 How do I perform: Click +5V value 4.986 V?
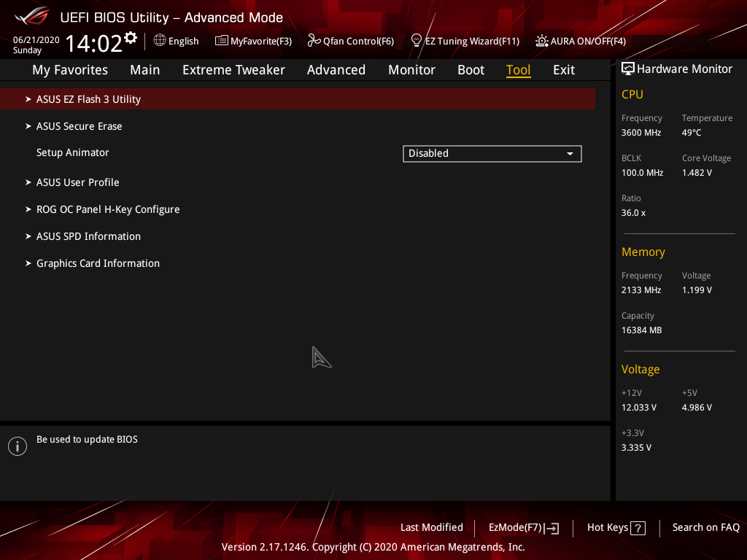tap(697, 408)
